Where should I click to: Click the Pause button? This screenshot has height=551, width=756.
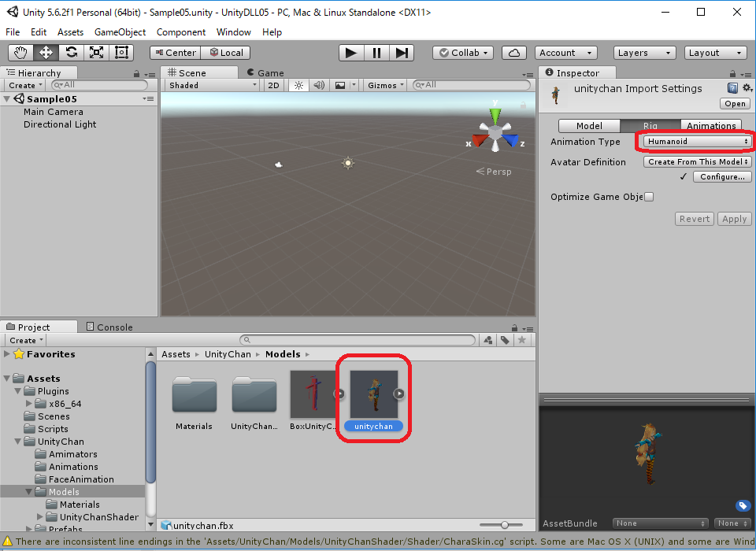click(376, 53)
